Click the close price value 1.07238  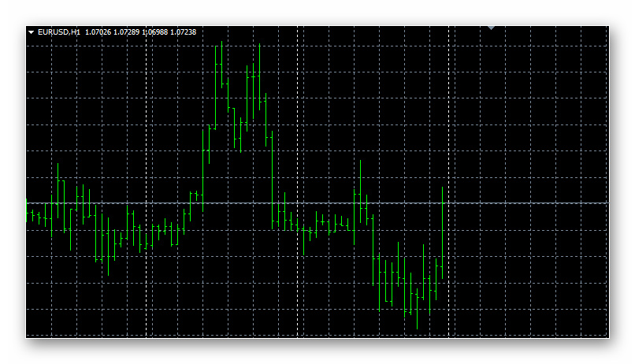point(183,32)
